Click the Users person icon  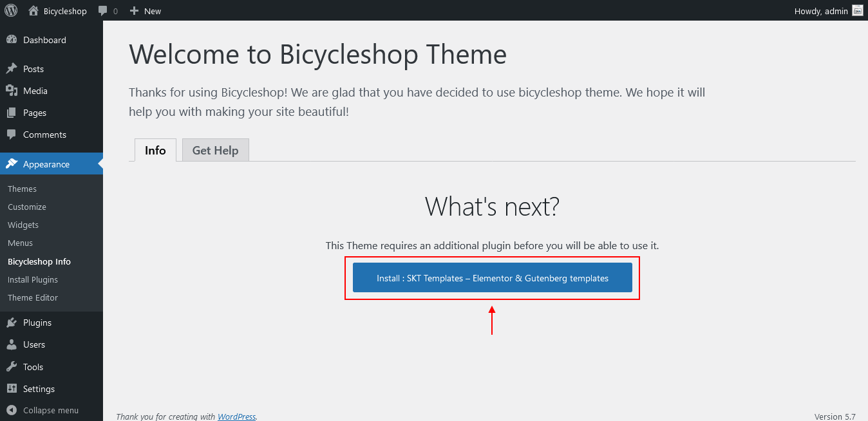point(12,344)
